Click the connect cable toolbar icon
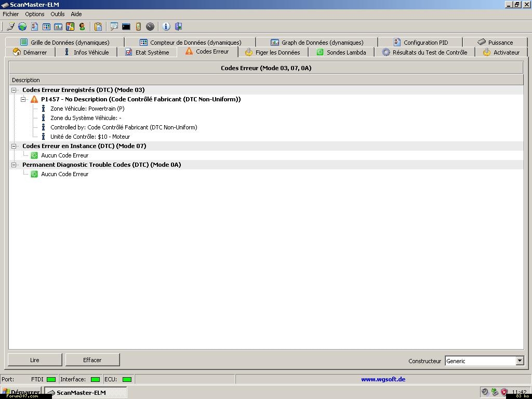The width and height of the screenshot is (532, 399). coord(10,26)
